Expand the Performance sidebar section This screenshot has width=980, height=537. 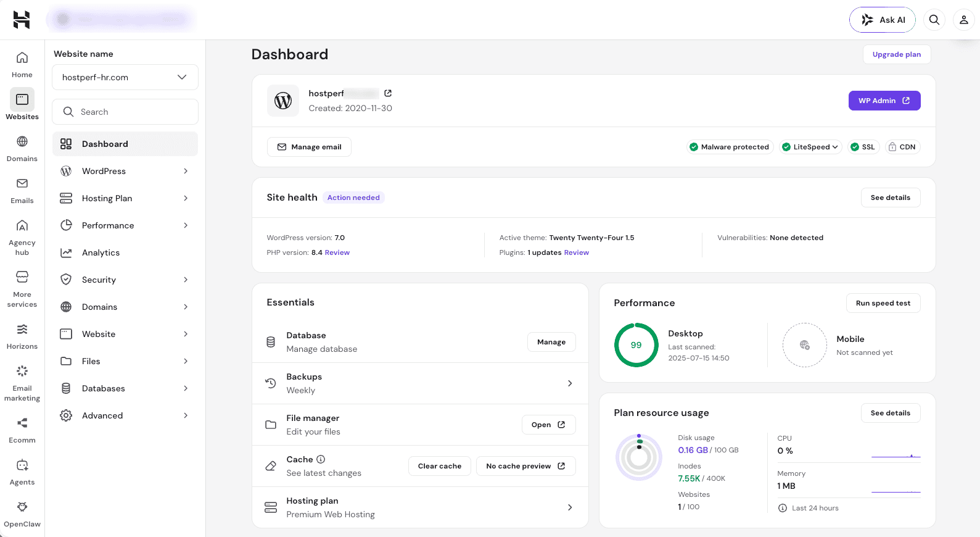click(125, 225)
